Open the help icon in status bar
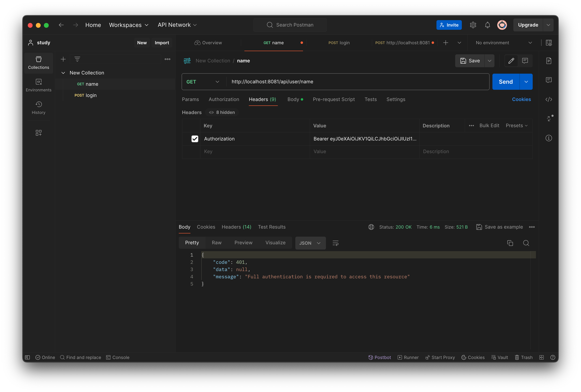The width and height of the screenshot is (581, 392). click(x=553, y=357)
